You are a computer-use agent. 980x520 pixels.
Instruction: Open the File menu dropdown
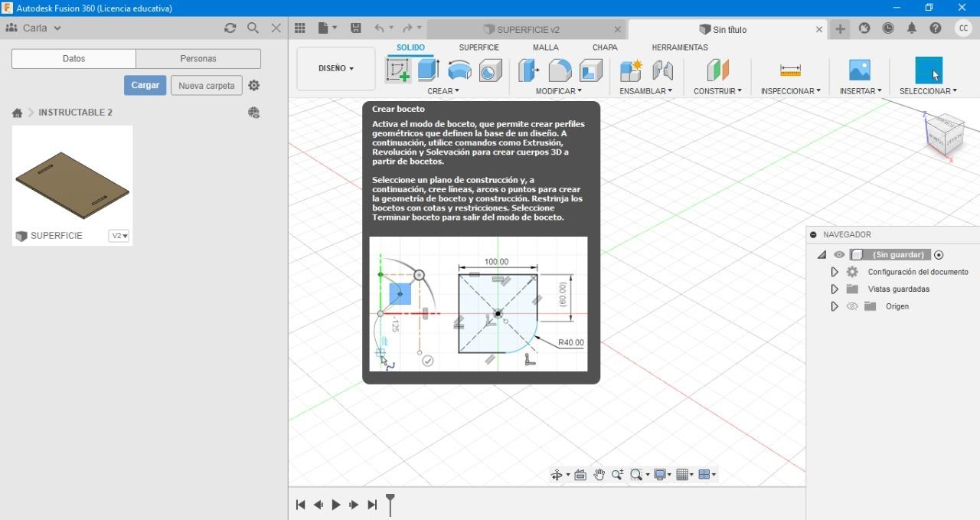[x=328, y=28]
